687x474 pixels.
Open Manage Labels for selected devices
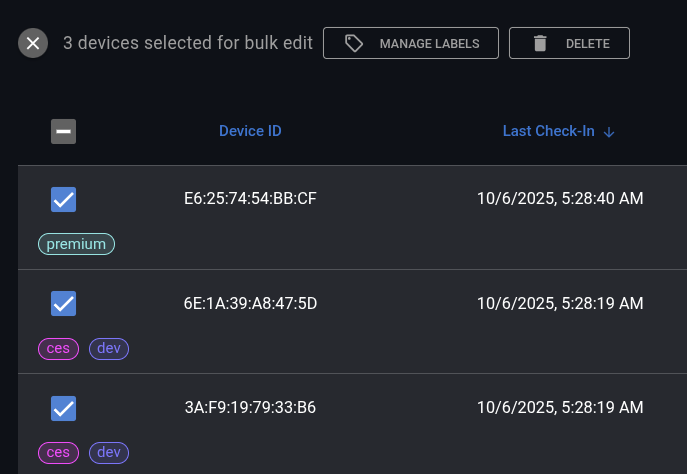click(x=411, y=43)
